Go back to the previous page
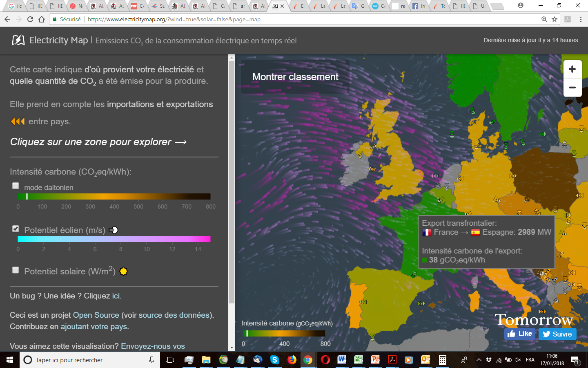588x368 pixels. pyautogui.click(x=7, y=19)
